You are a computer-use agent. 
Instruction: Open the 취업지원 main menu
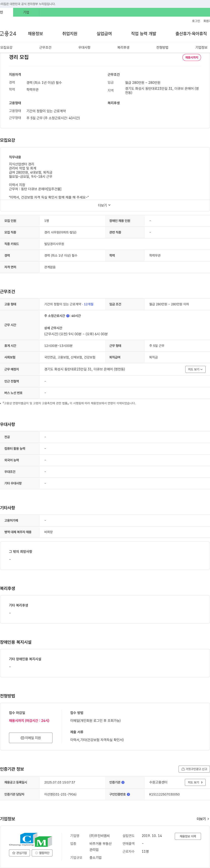70,34
